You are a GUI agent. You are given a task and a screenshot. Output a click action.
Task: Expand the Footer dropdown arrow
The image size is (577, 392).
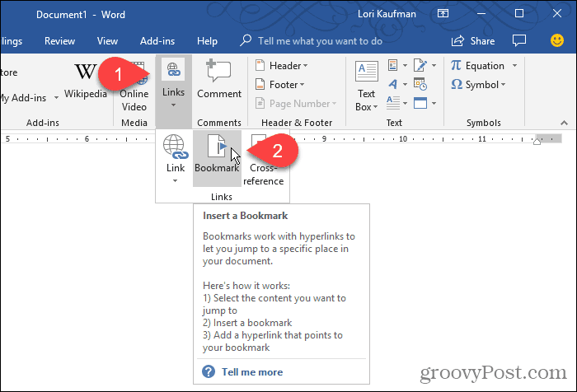303,85
